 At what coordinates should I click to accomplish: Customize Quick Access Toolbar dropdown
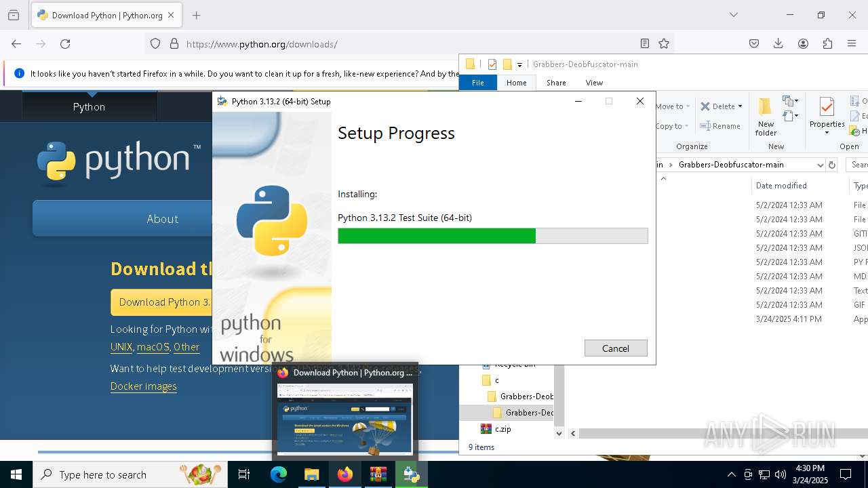[519, 64]
